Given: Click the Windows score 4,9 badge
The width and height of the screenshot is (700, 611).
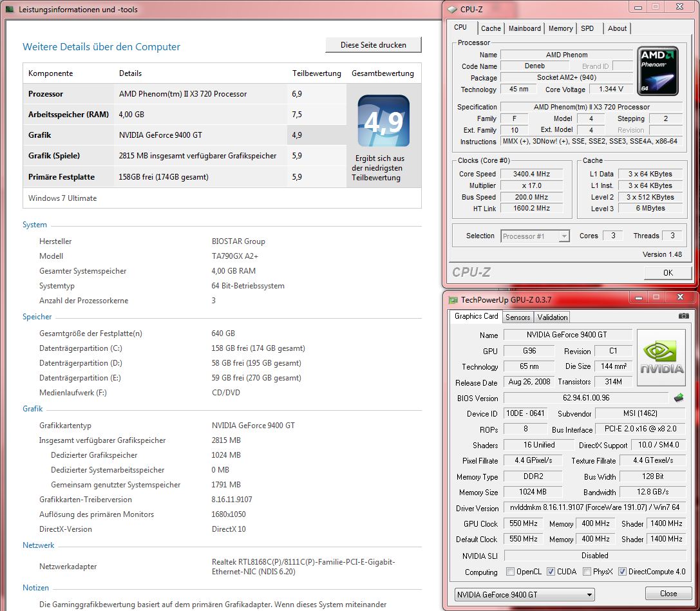Looking at the screenshot, I should (384, 122).
